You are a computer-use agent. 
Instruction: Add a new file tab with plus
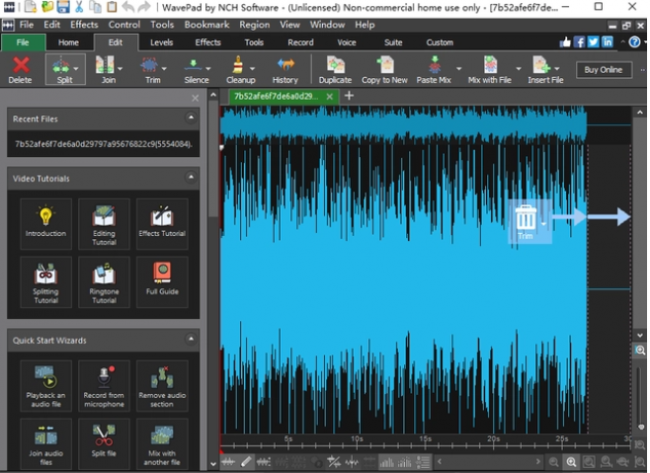pyautogui.click(x=349, y=96)
